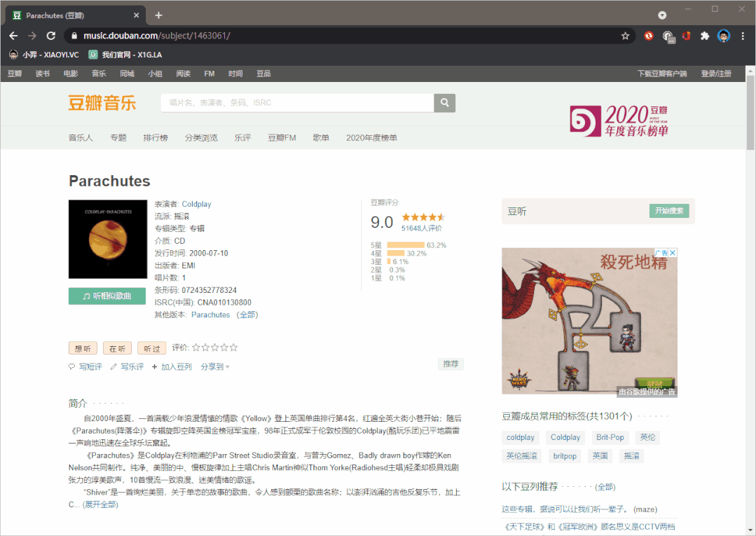This screenshot has width=756, height=536.
Task: Click the address bar URL
Action: pos(157,36)
